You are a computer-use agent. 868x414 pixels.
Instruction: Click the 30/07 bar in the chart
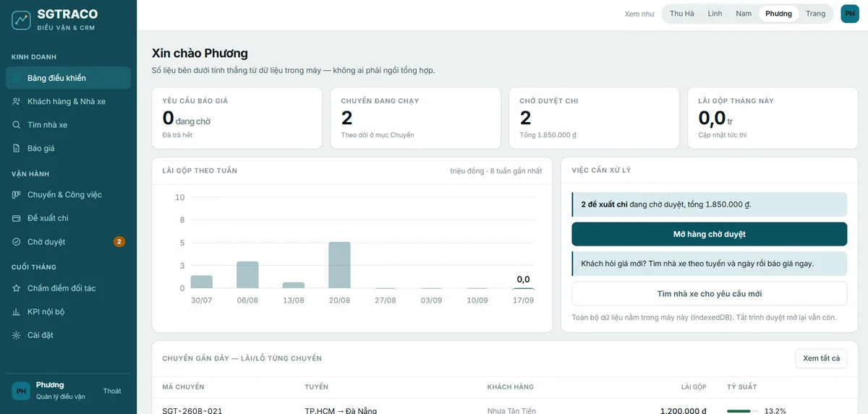tap(202, 282)
